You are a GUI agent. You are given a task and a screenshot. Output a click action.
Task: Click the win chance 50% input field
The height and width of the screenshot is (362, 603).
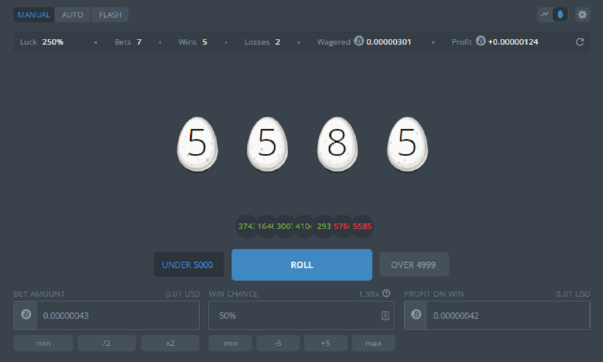point(302,315)
